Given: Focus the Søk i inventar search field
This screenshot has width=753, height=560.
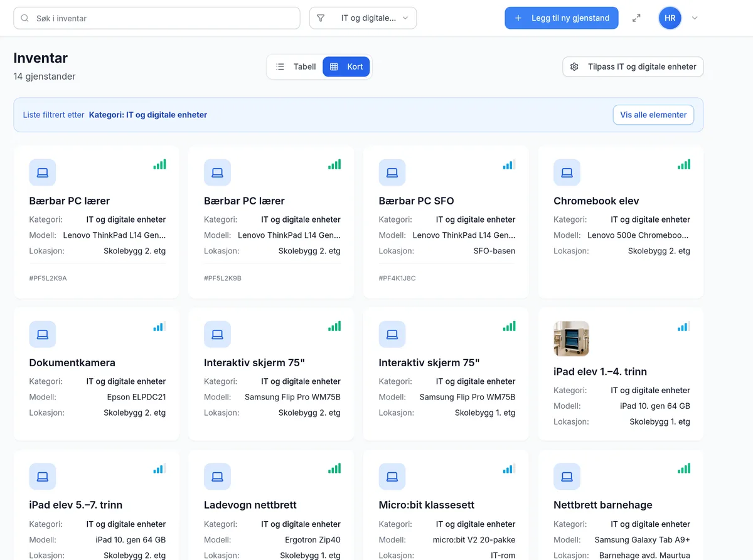Looking at the screenshot, I should click(x=157, y=18).
